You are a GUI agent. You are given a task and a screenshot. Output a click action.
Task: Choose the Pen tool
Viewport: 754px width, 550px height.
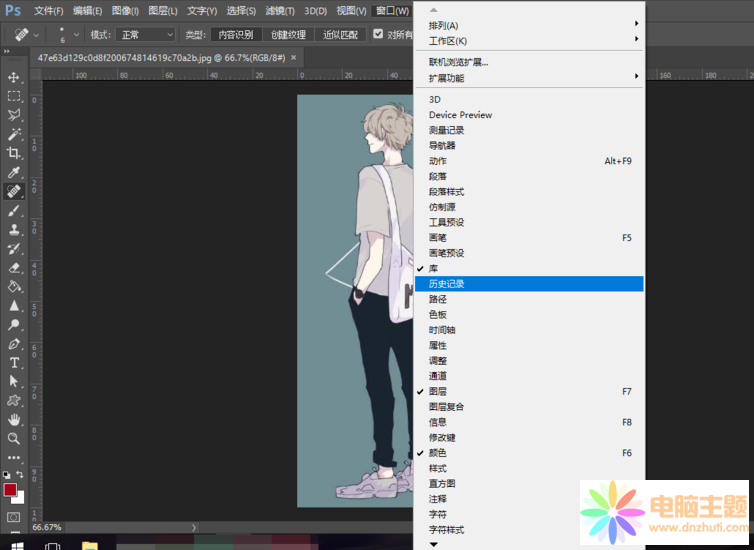click(14, 343)
